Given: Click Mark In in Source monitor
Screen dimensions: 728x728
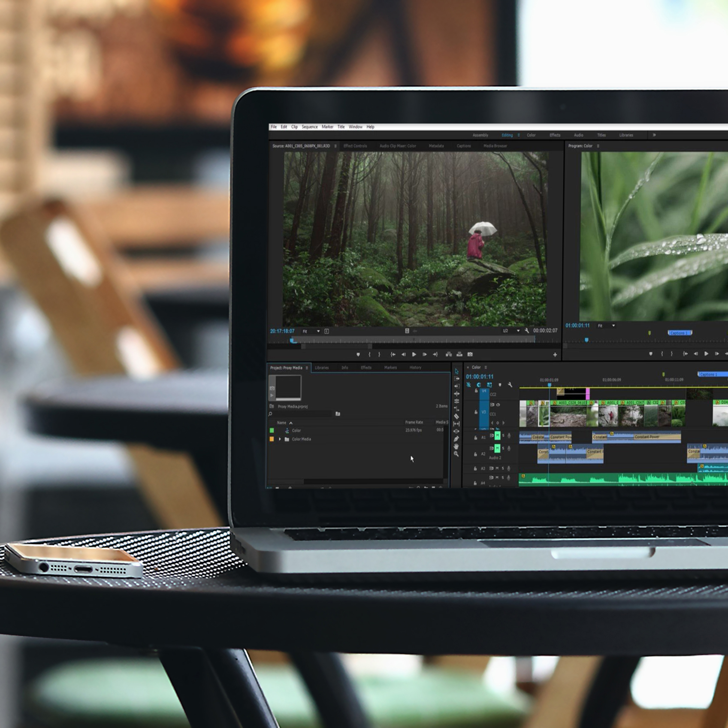Looking at the screenshot, I should (x=369, y=354).
